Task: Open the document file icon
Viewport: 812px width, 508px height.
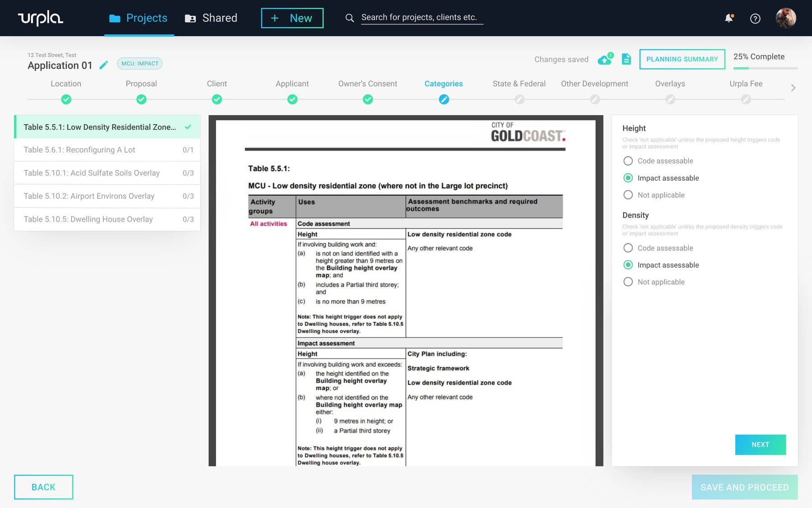Action: (x=626, y=59)
